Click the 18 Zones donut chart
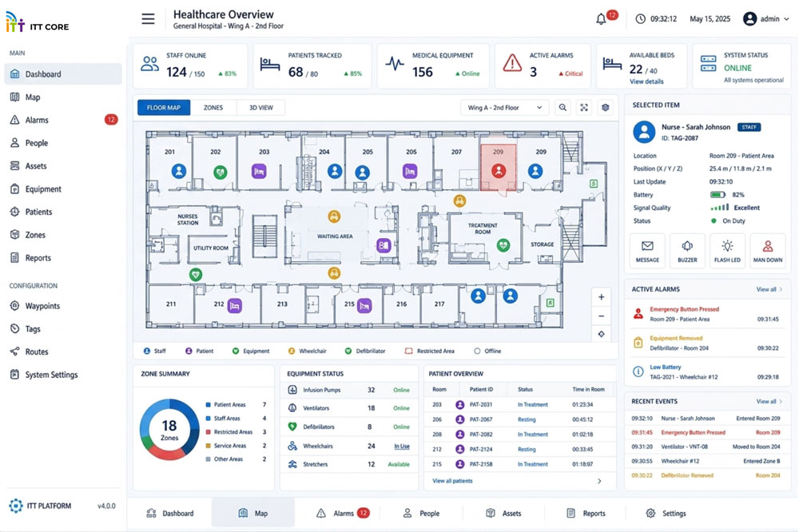This screenshot has width=799, height=532. 169,429
